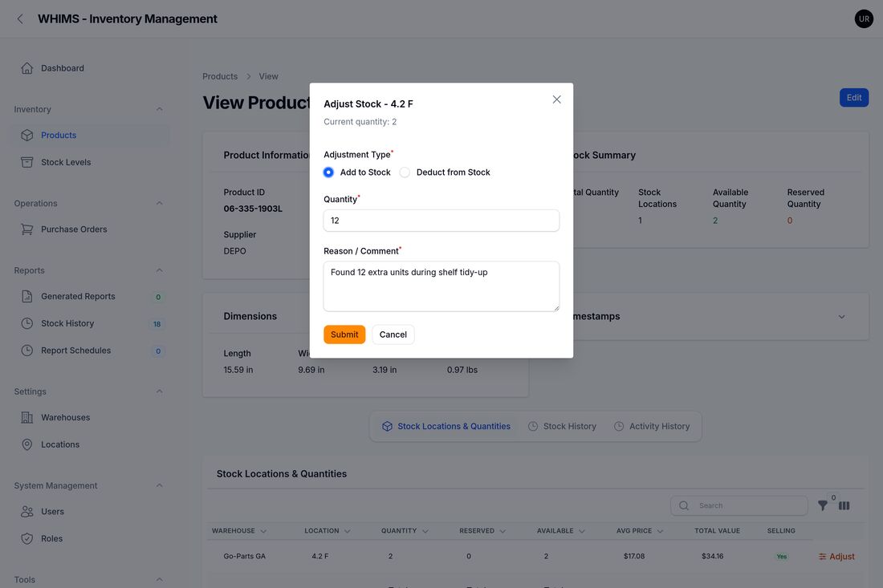Click the Generated Reports document icon
Screen dimensions: 883x588
[x=27, y=297]
